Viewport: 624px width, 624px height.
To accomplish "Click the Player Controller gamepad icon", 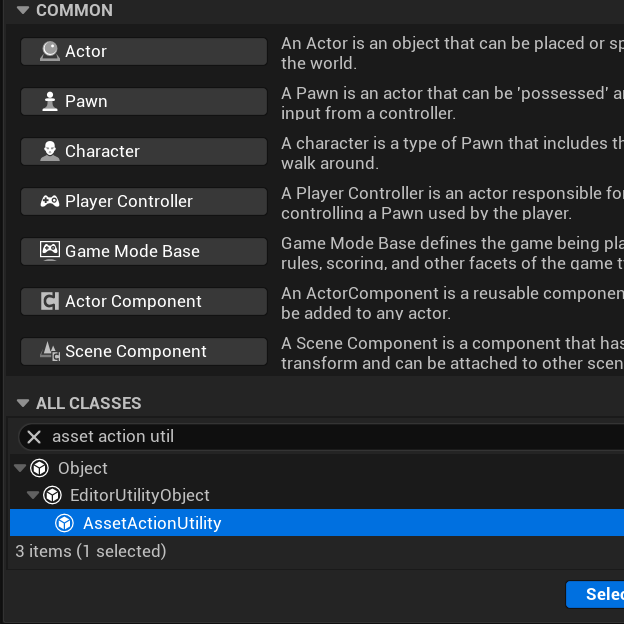I will [49, 201].
